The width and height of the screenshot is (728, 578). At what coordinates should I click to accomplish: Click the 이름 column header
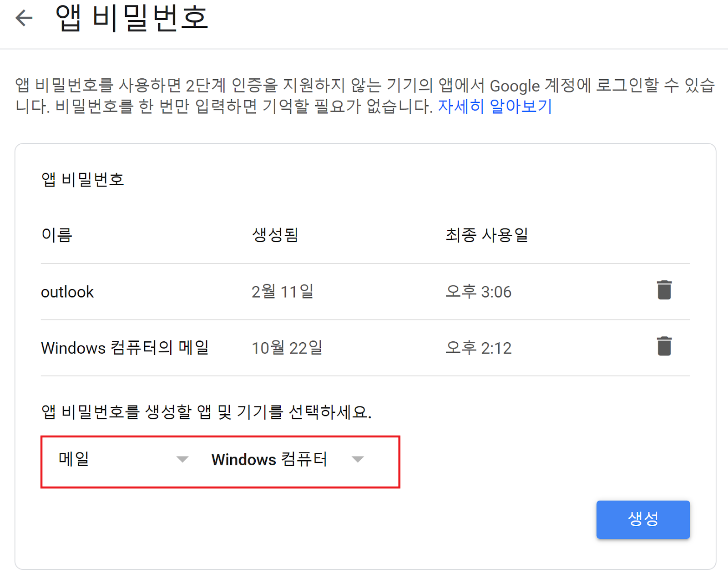[x=57, y=235]
